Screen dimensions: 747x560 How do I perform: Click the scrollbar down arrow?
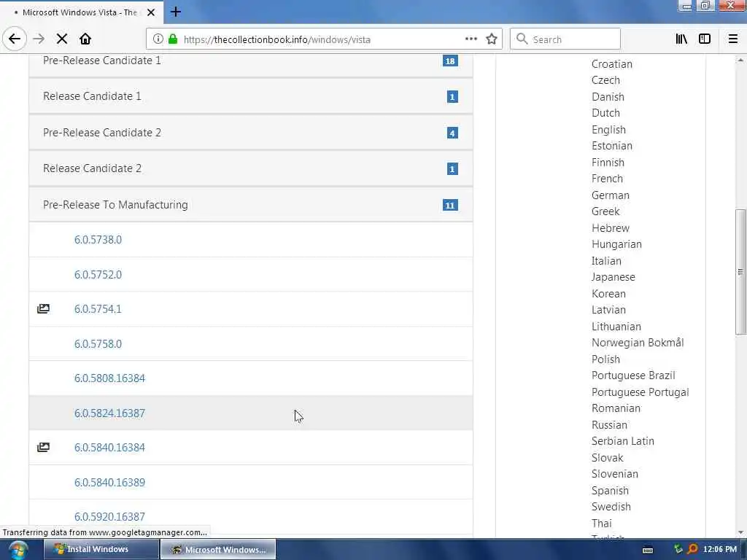coord(740,533)
